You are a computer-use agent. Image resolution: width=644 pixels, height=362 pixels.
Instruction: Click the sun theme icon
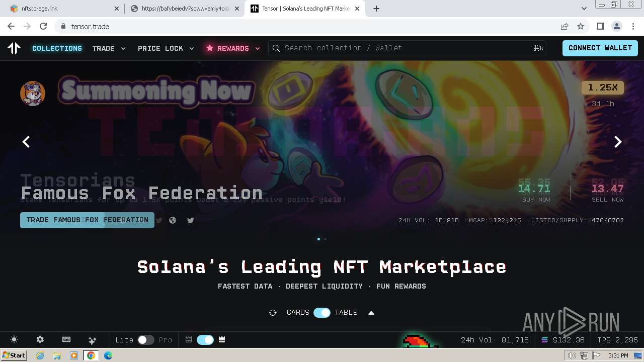tap(14, 340)
